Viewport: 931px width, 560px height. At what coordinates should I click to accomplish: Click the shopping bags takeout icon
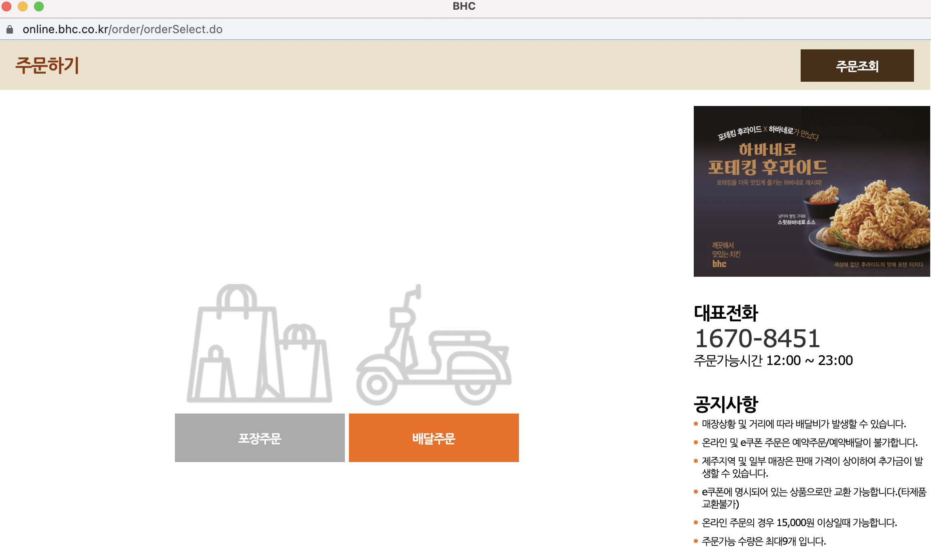pyautogui.click(x=259, y=344)
